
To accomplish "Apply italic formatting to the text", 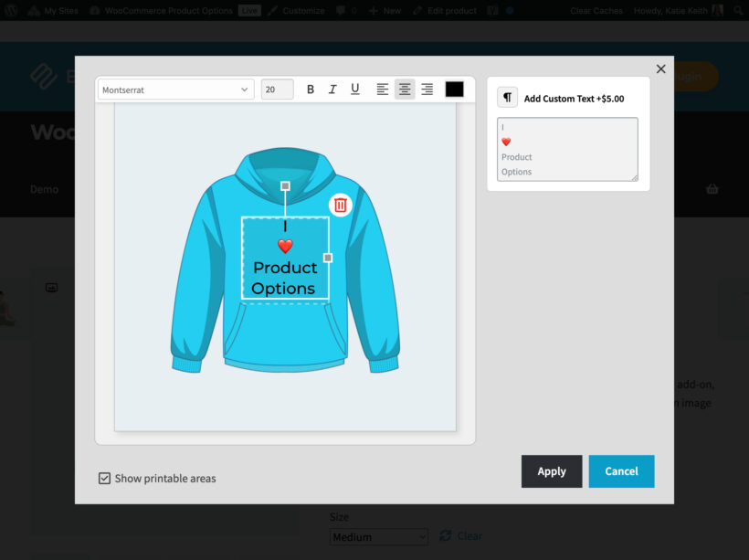I will coord(332,89).
